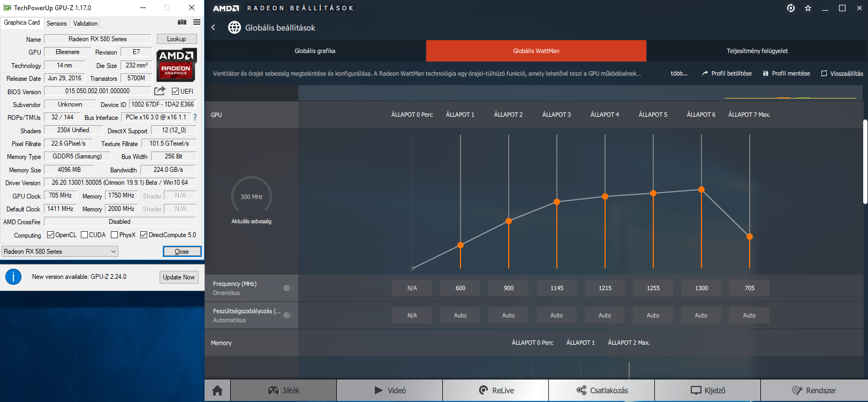Click the Device ID value field
The height and width of the screenshot is (402, 868).
click(163, 104)
